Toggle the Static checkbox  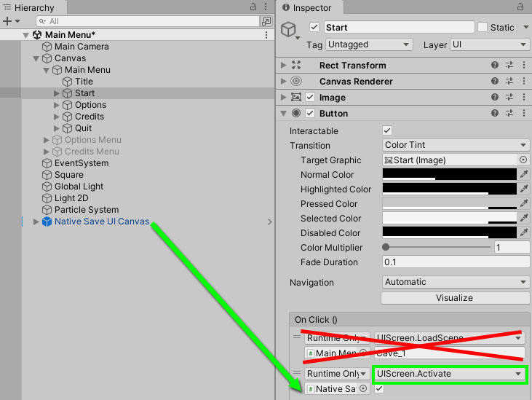(x=483, y=28)
